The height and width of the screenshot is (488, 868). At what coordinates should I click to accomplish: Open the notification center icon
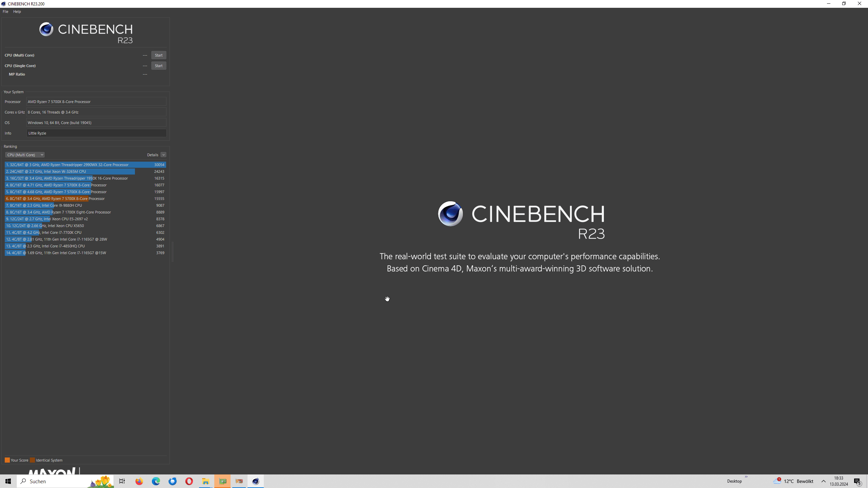pos(857,481)
